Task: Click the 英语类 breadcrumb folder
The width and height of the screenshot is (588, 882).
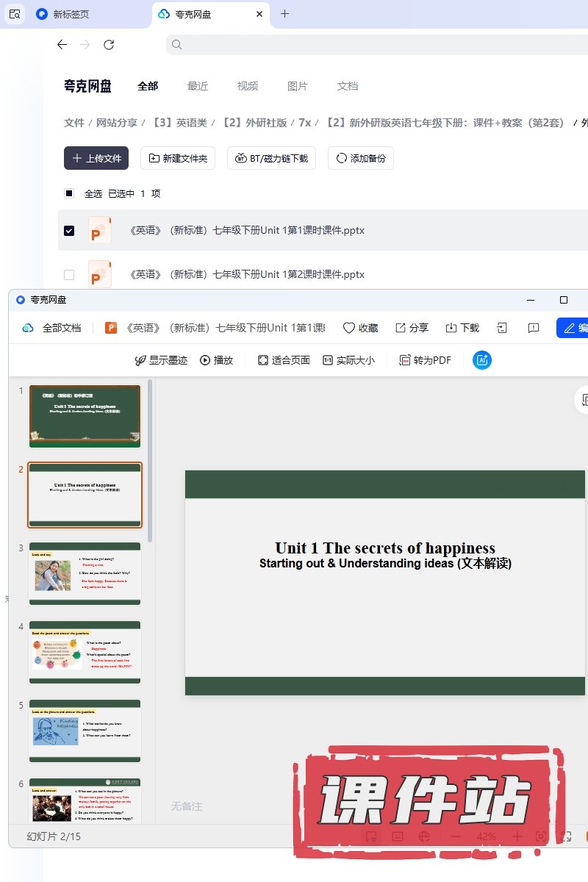Action: tap(179, 123)
